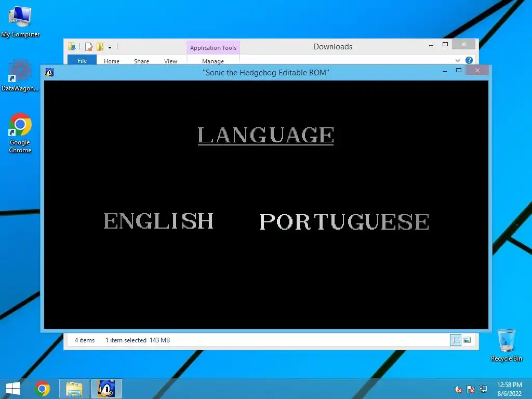The width and height of the screenshot is (532, 399).
Task: Open the File tab in Downloads window
Action: point(82,61)
